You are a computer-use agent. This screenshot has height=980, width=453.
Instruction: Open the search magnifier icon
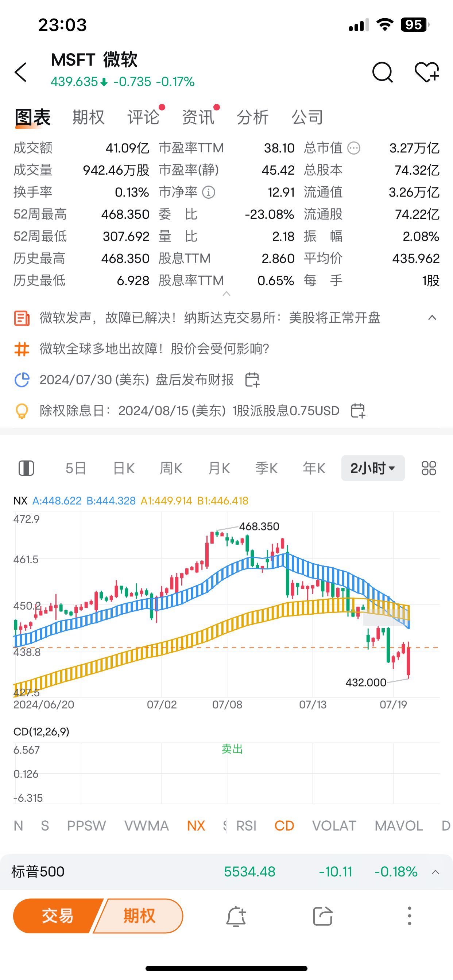point(382,72)
